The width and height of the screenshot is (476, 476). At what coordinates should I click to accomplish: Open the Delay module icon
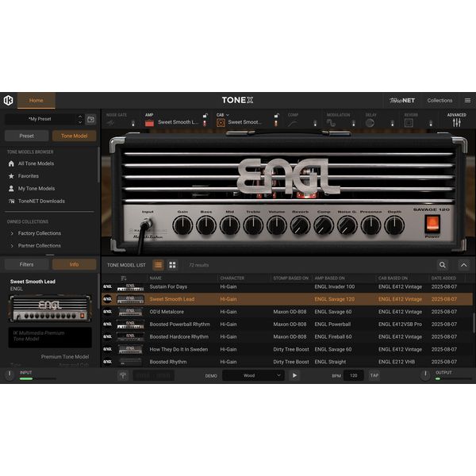click(x=370, y=123)
